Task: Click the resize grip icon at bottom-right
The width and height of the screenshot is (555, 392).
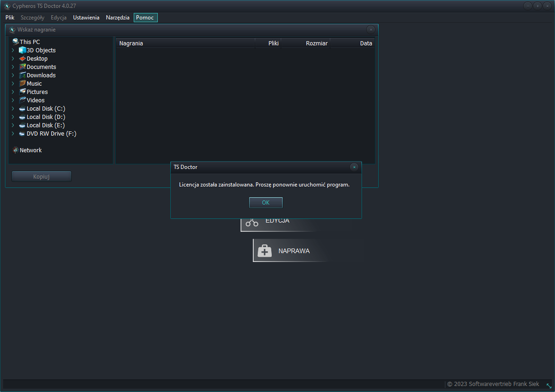Action: (549, 385)
